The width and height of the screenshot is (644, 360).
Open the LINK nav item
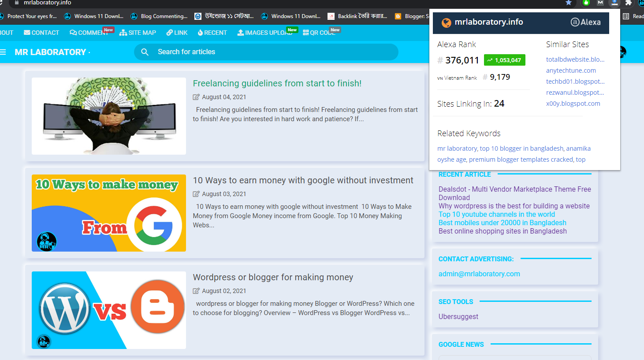tap(177, 33)
